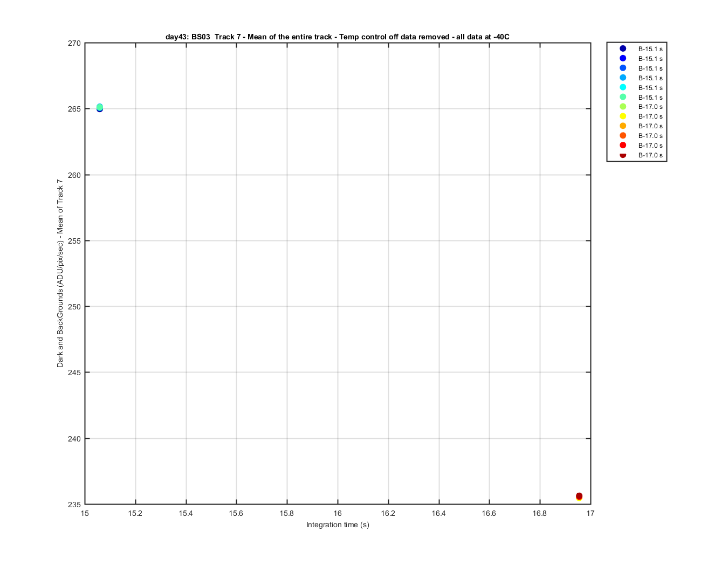Viewport: 728px width, 566px height.
Task: Click the light orange B-17.0 s legend marker
Action: tap(623, 126)
